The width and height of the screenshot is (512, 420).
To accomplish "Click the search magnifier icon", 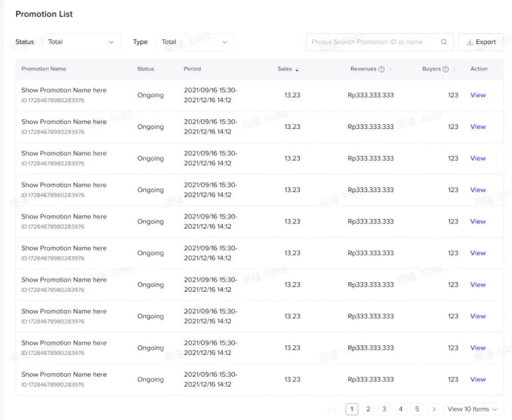I will pyautogui.click(x=444, y=42).
